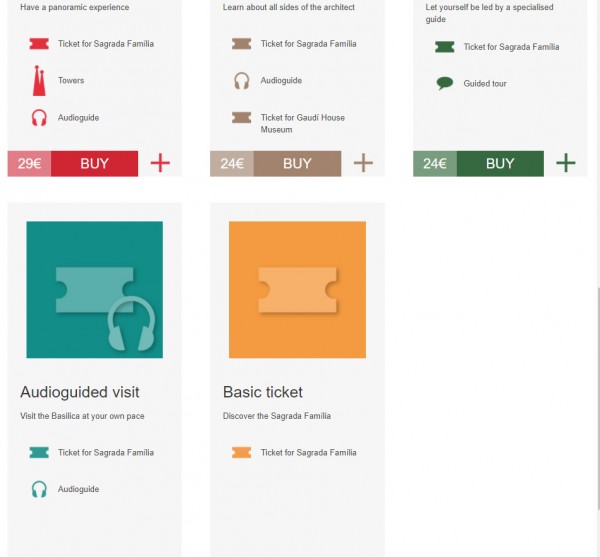Expand details with the brown plus icon
The image size is (600, 557).
(x=363, y=163)
